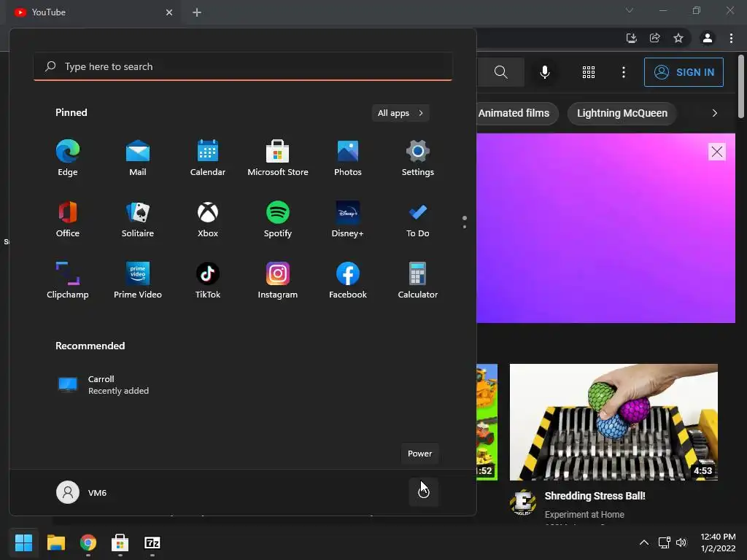
Task: Dismiss the purple banner with X
Action: 717,152
